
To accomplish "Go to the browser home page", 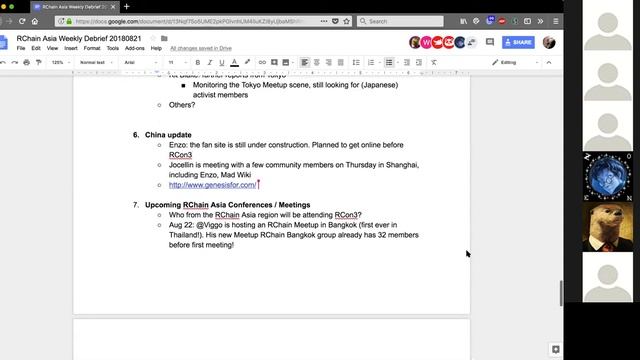I will pos(35,21).
